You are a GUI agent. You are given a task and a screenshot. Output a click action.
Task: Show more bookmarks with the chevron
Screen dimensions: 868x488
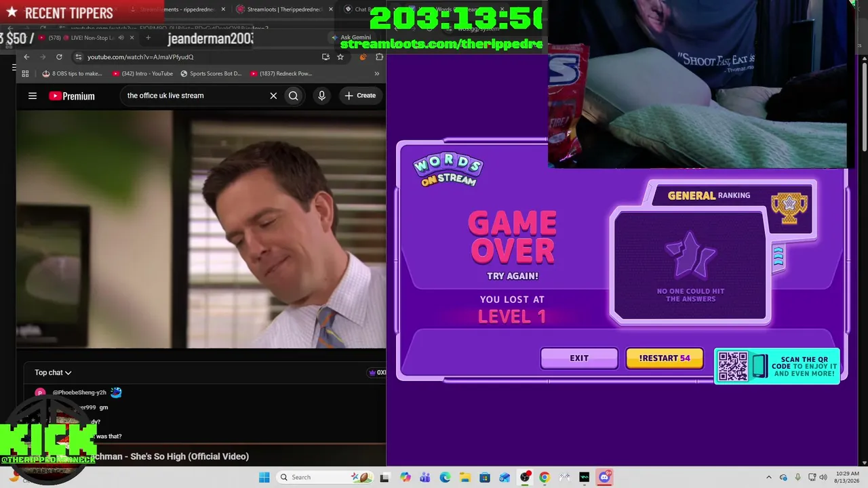click(377, 73)
